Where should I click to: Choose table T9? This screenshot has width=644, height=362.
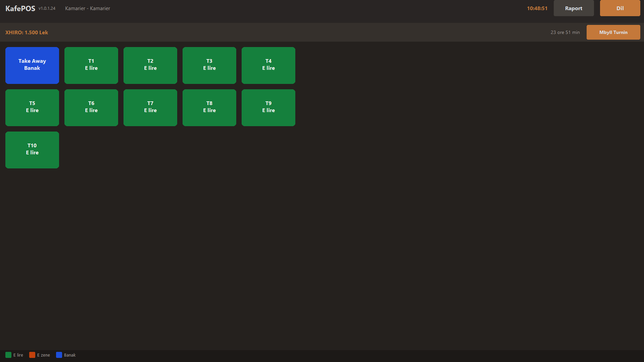click(268, 108)
